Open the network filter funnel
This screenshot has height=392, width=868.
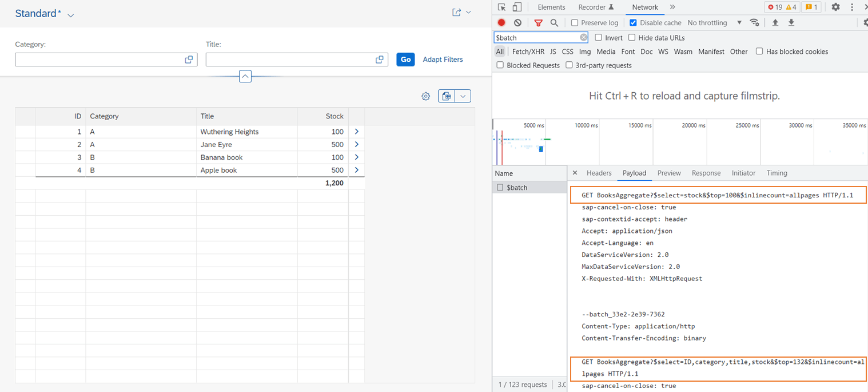tap(538, 22)
